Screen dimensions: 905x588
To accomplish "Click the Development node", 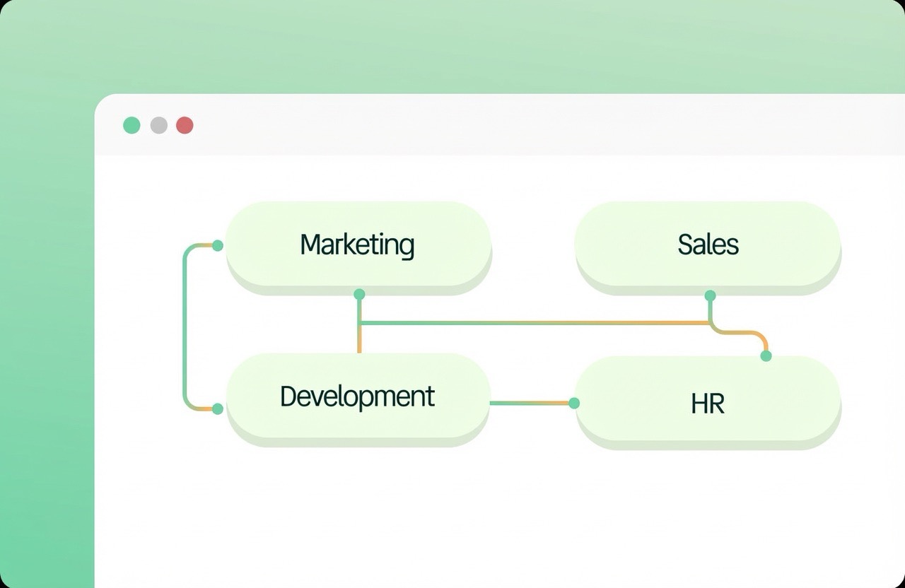I will tap(358, 396).
